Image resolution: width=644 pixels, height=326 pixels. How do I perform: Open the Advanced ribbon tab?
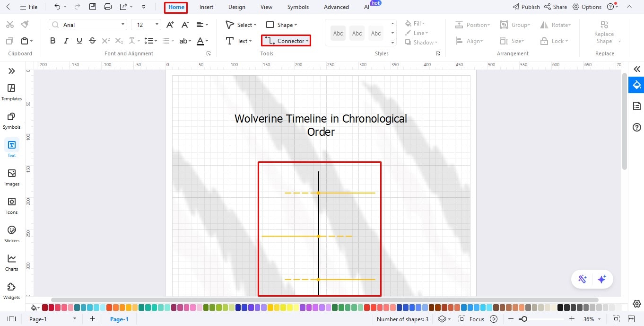(x=336, y=7)
